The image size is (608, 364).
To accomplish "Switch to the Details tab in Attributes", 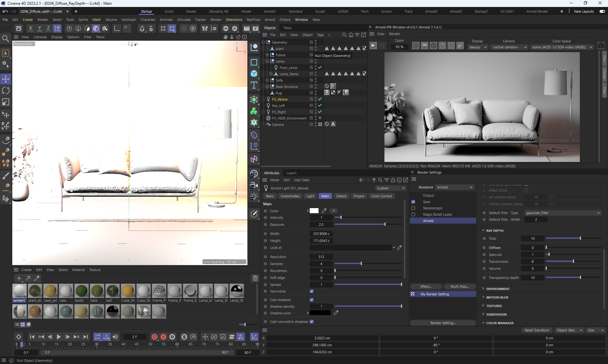I will tap(341, 196).
